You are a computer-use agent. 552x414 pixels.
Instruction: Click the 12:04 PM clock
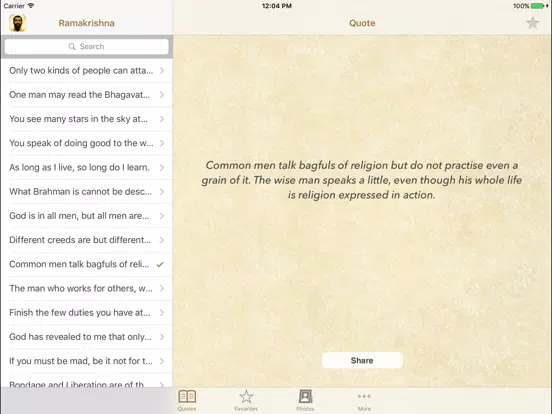(277, 6)
